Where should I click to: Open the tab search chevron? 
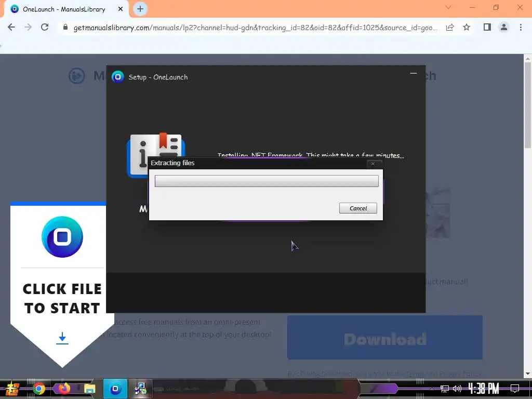tap(448, 7)
